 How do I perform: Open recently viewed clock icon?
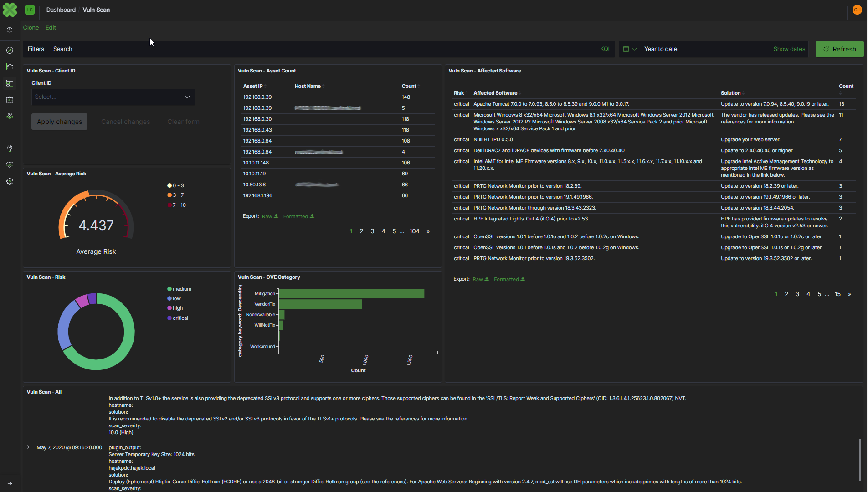tap(10, 30)
